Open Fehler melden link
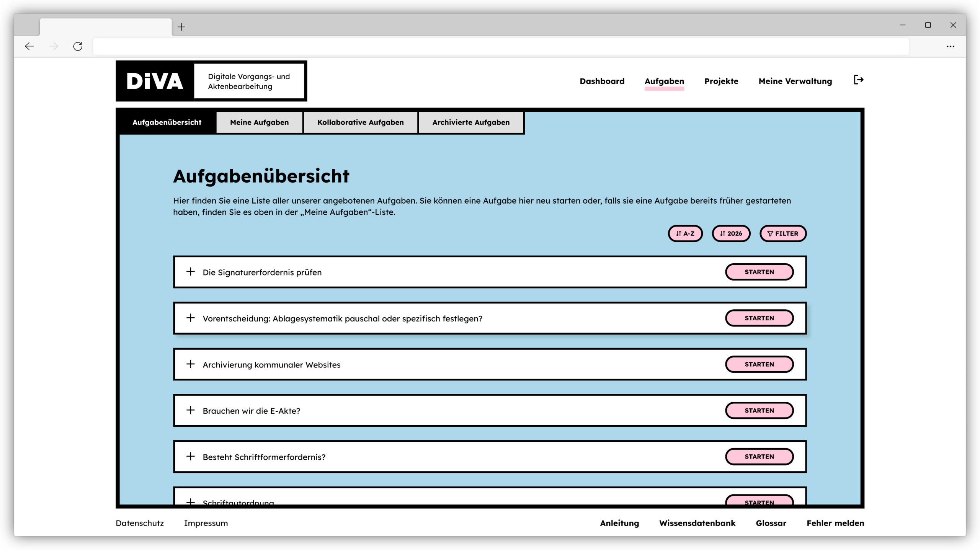Screen dimensions: 980x550 (835, 523)
